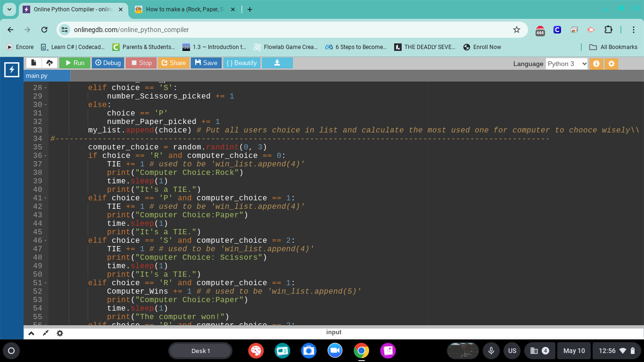Open a new browser tab
Image resolution: width=644 pixels, height=362 pixels.
250,9
